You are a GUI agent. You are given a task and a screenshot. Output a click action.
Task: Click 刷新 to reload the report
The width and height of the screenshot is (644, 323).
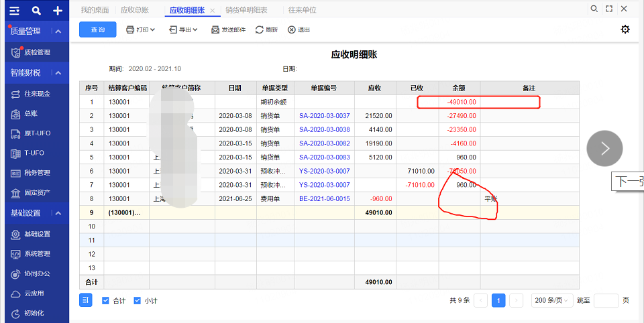tap(266, 29)
